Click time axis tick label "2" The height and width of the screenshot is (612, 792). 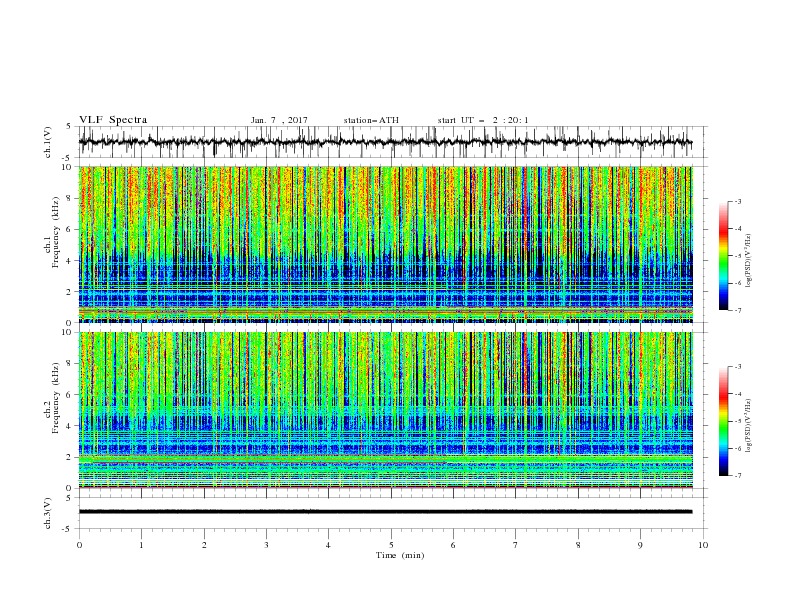[x=204, y=545]
